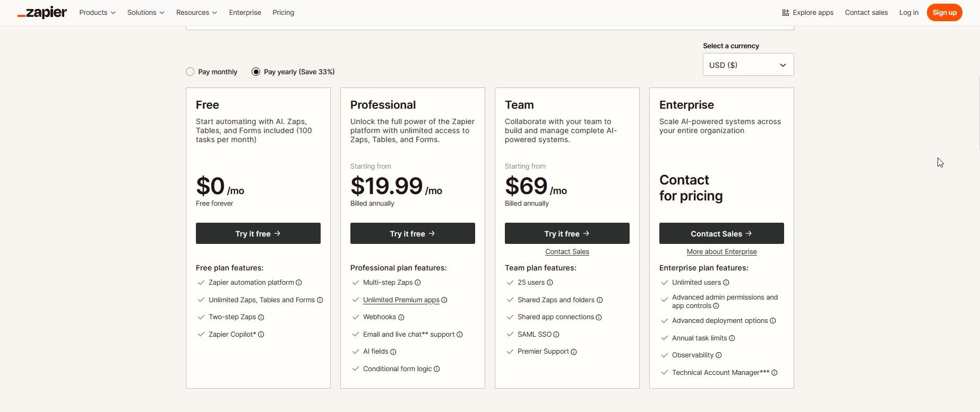Open the USD ($) currency dropdown
The width and height of the screenshot is (980, 412).
[x=748, y=65]
